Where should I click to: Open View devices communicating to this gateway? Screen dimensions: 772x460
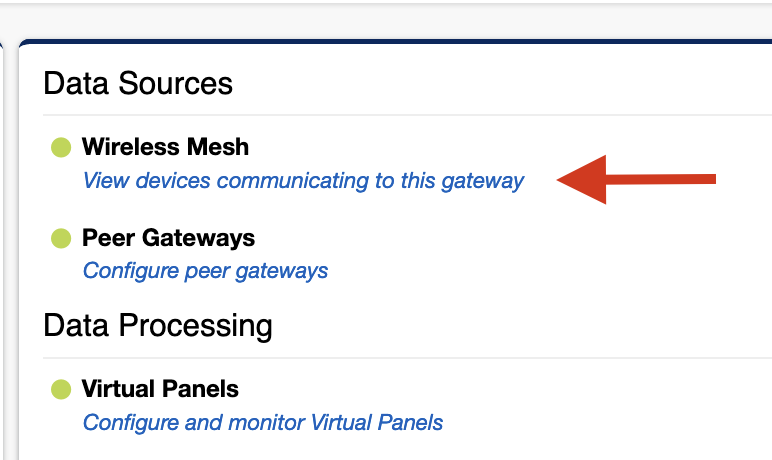303,181
